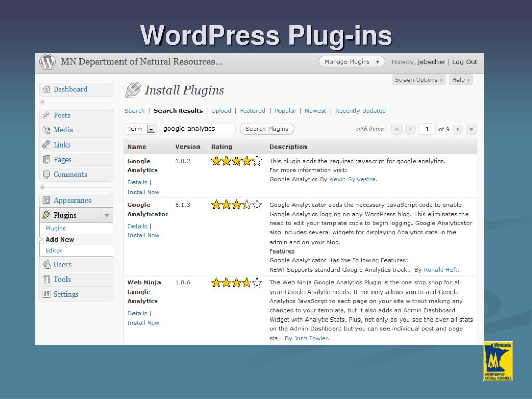This screenshot has height=399, width=532.
Task: Click the Comments bubble icon
Action: (x=46, y=175)
